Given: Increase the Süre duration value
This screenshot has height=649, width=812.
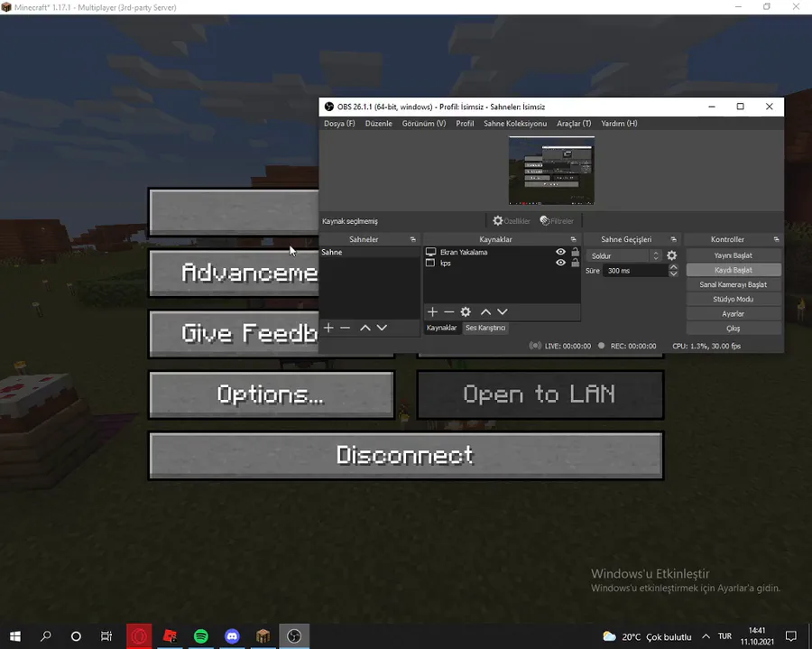Looking at the screenshot, I should click(673, 267).
